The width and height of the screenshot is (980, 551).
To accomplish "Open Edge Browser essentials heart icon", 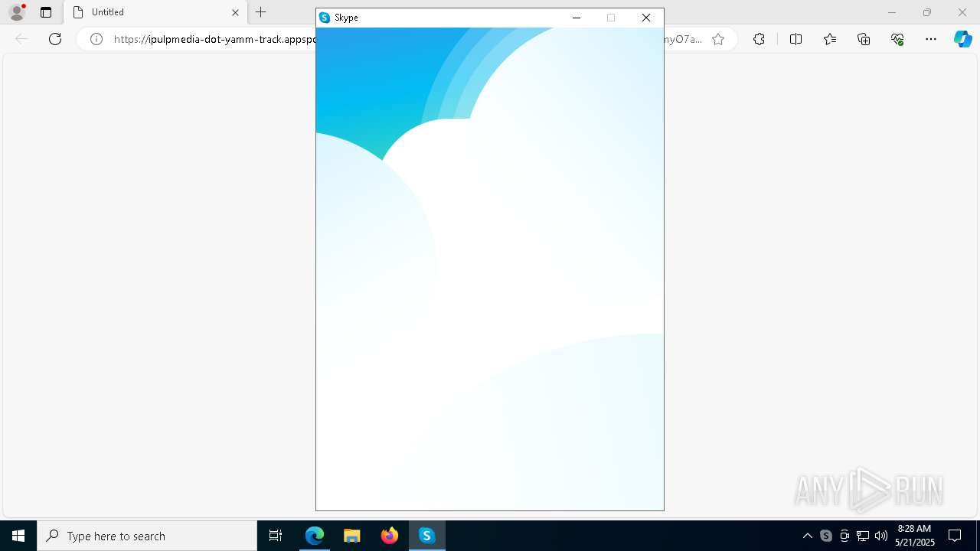I will pos(897,39).
